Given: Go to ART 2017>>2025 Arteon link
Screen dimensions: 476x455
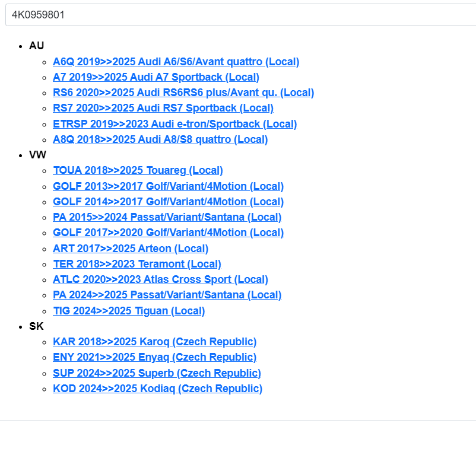Looking at the screenshot, I should click(x=131, y=249).
